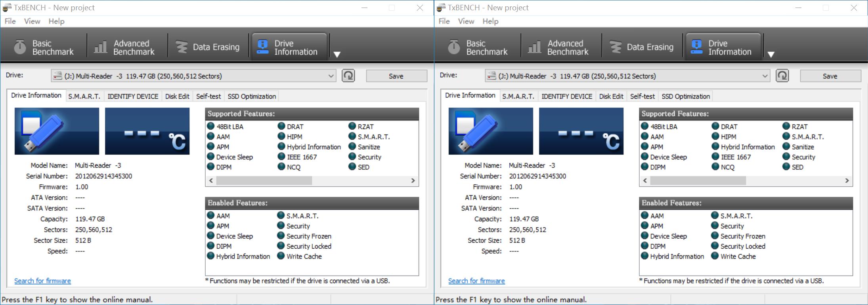Click Search for firmware link in right window
This screenshot has width=868, height=305.
tap(476, 281)
